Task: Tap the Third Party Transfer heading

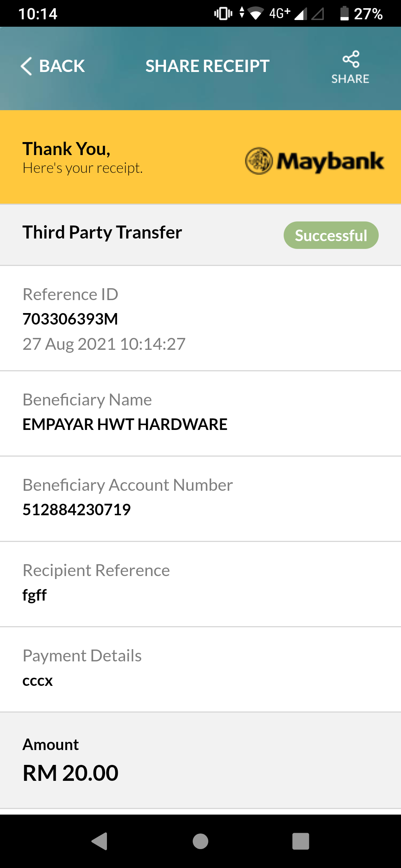Action: click(x=102, y=233)
